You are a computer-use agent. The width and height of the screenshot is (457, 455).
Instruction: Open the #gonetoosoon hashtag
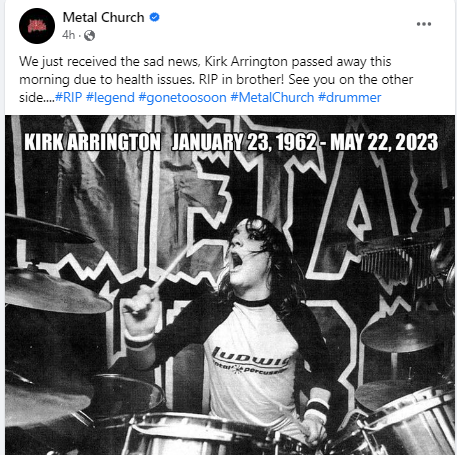click(182, 98)
